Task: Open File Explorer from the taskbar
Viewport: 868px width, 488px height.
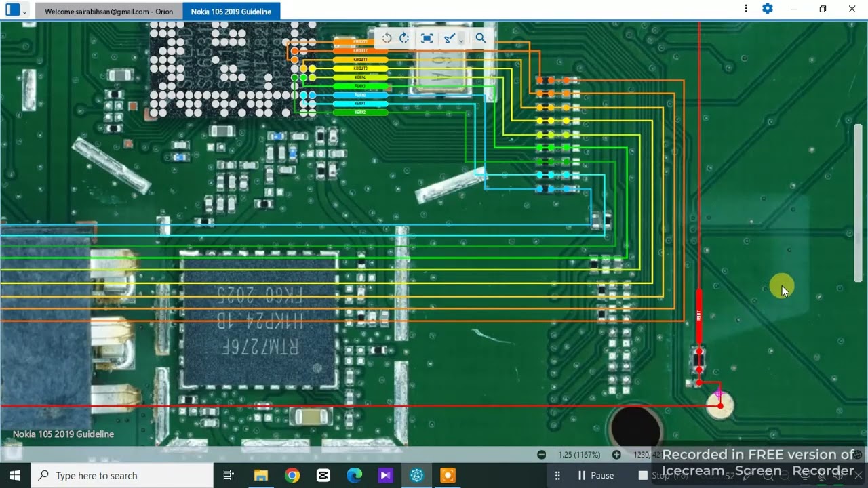Action: 261,475
